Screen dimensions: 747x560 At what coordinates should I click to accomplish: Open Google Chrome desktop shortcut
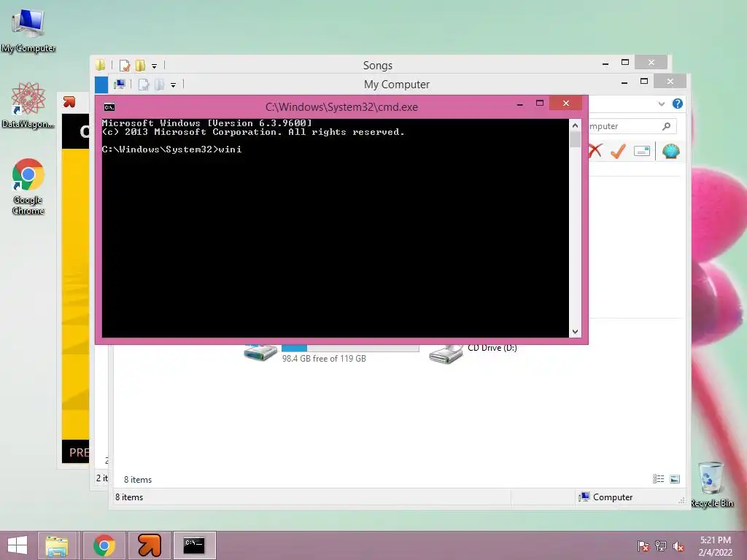[x=28, y=186]
